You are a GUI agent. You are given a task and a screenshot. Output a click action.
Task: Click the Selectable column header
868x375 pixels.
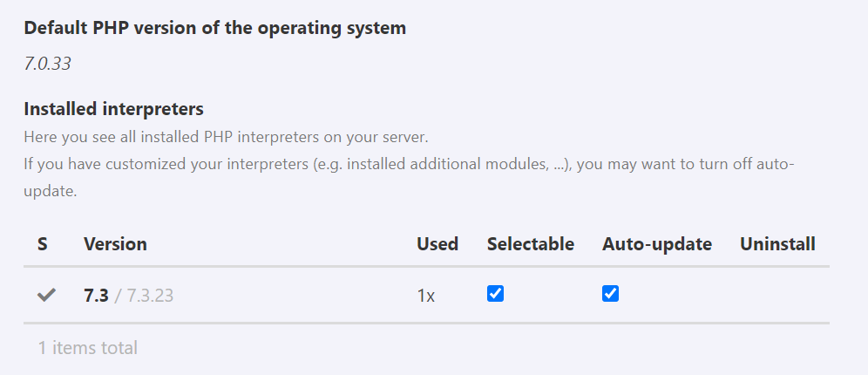(x=530, y=244)
